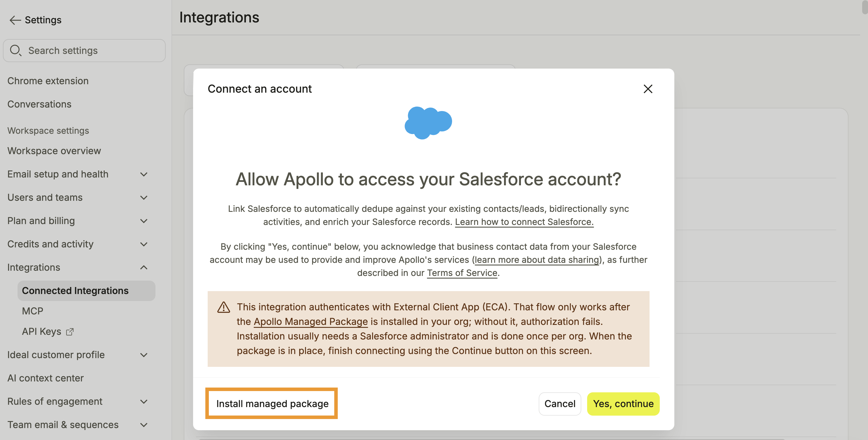Open API Keys in the sidebar
The image size is (868, 440).
coord(41,332)
